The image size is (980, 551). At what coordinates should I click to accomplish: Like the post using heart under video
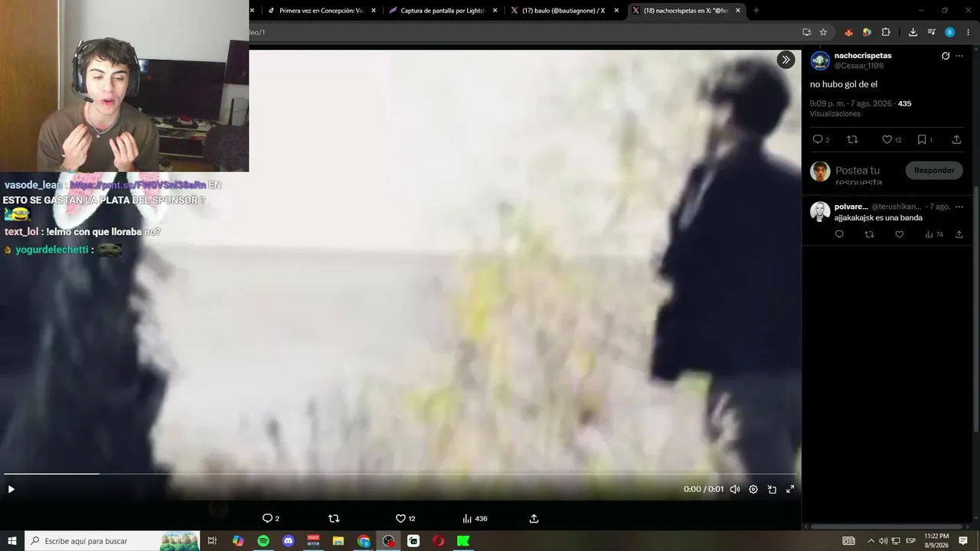(405, 518)
